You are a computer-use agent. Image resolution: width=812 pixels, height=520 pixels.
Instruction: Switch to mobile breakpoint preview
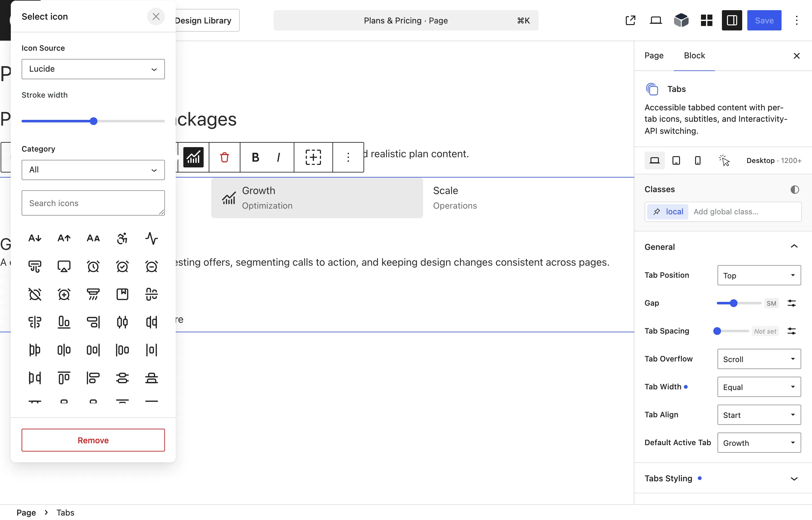coord(697,160)
